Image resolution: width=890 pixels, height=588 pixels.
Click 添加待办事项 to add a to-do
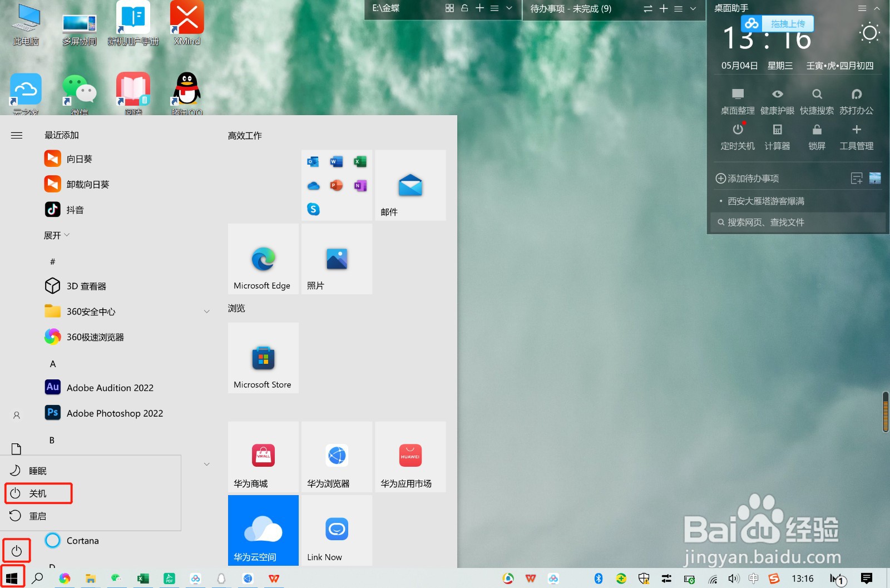pos(747,179)
